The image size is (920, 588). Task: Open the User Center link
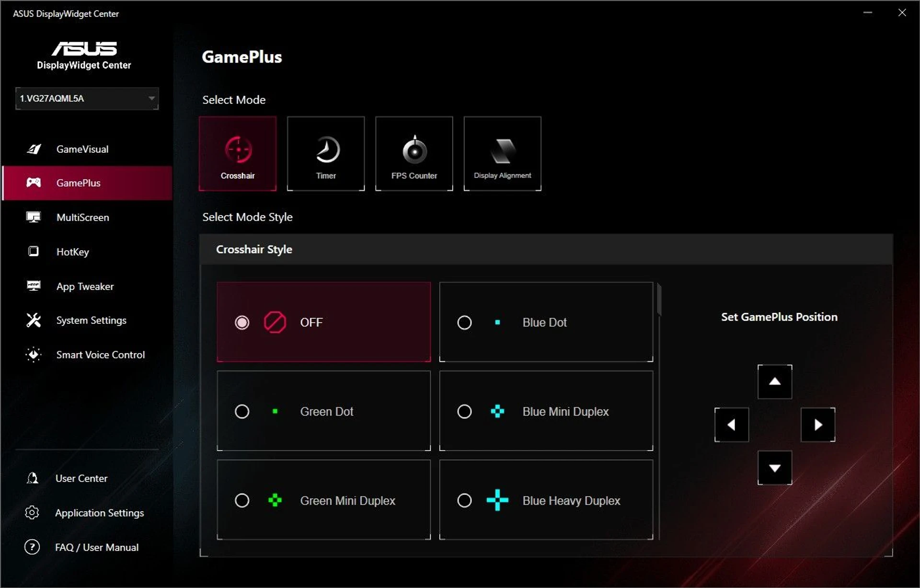81,478
